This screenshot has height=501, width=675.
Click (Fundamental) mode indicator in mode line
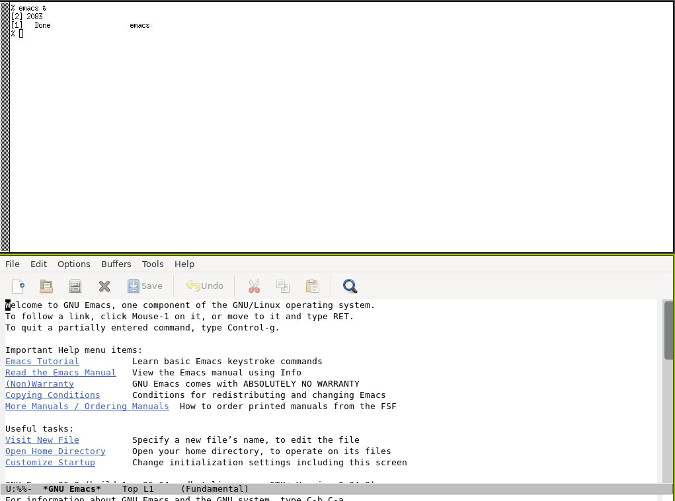214,489
